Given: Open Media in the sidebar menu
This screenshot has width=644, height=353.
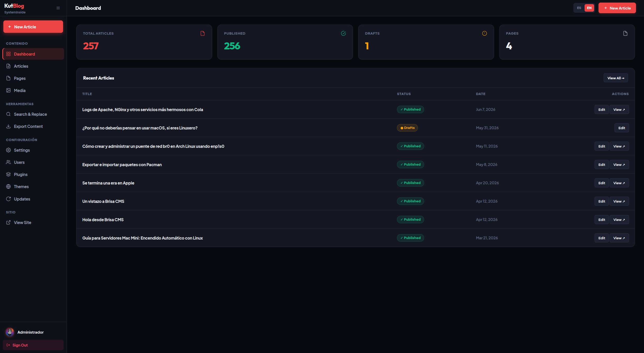Looking at the screenshot, I should click(x=33, y=90).
